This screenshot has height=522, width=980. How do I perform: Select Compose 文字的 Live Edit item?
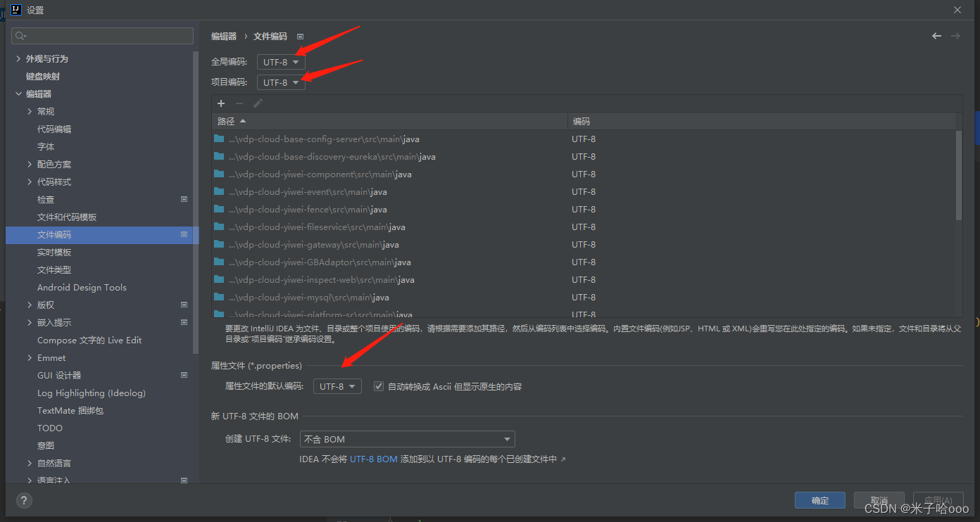(89, 340)
